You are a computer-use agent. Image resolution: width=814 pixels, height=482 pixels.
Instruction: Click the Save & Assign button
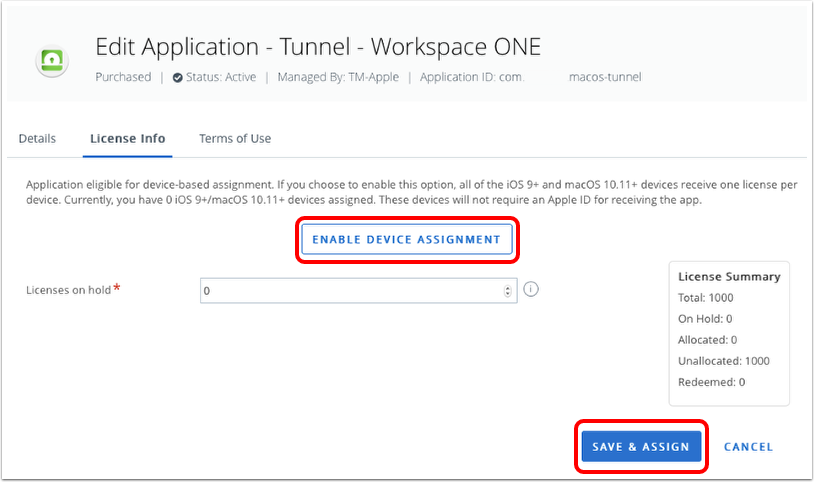[641, 447]
